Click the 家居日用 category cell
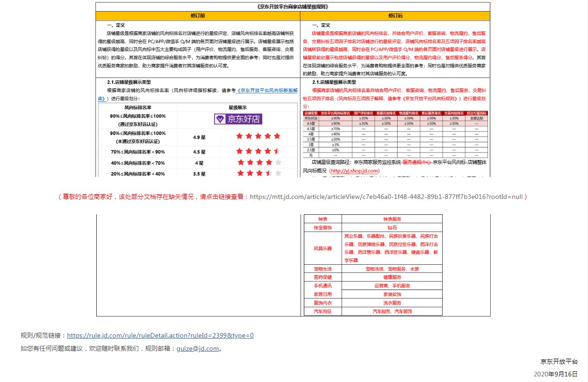 pos(323,294)
